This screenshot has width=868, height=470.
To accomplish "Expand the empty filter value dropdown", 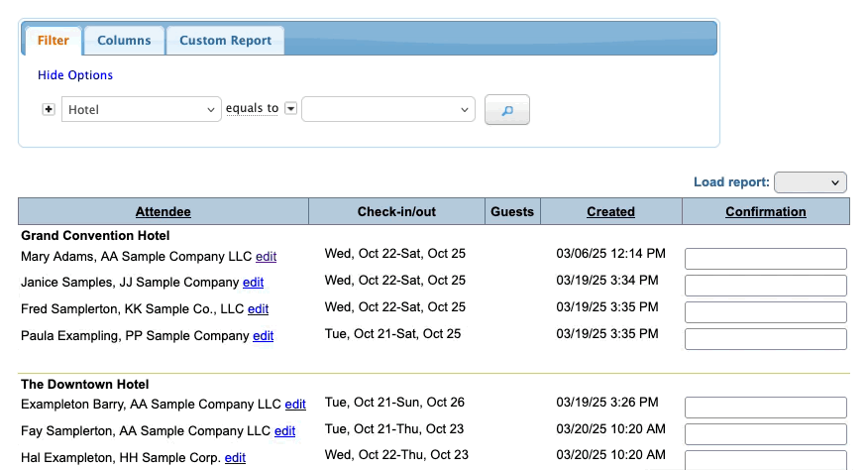I will 388,109.
